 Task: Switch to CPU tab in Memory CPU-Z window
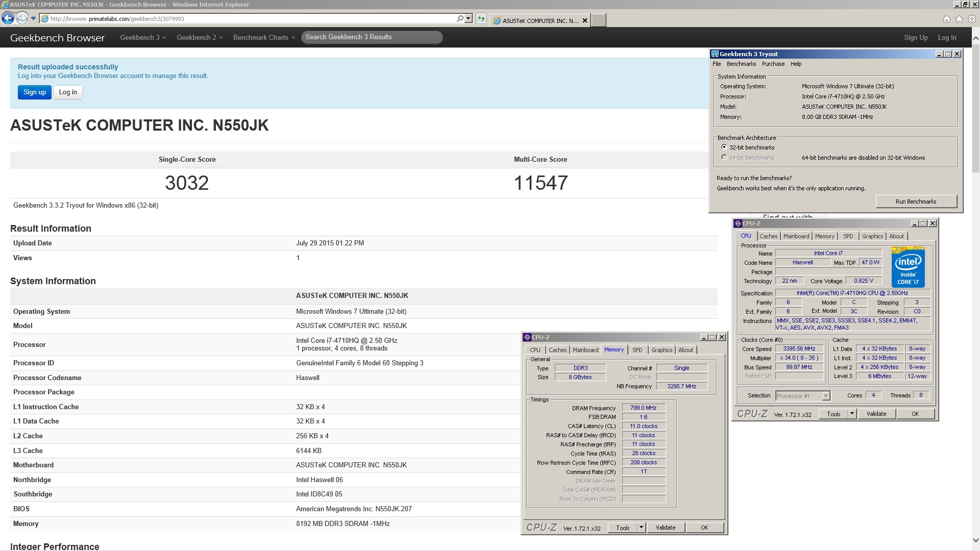pyautogui.click(x=535, y=350)
